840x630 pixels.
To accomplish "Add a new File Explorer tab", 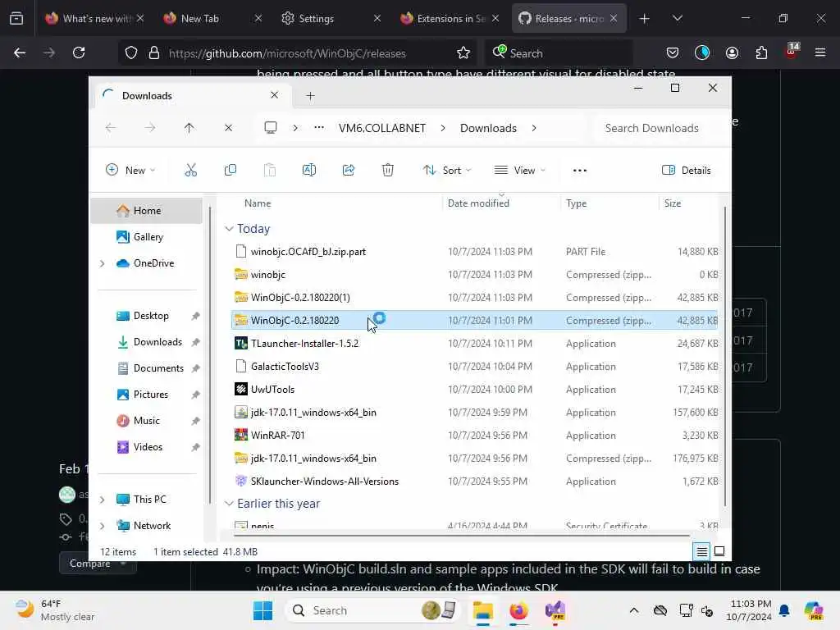I will click(310, 96).
